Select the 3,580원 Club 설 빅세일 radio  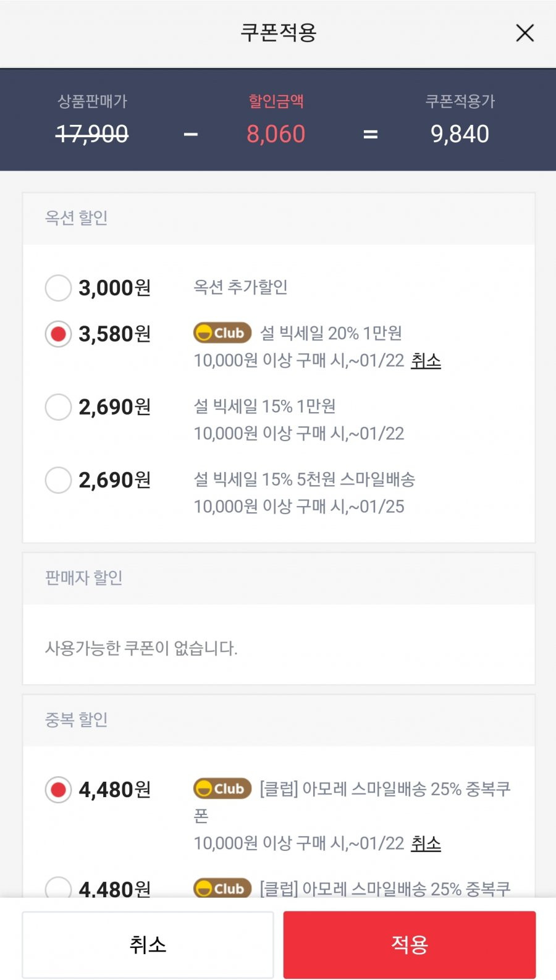[58, 334]
